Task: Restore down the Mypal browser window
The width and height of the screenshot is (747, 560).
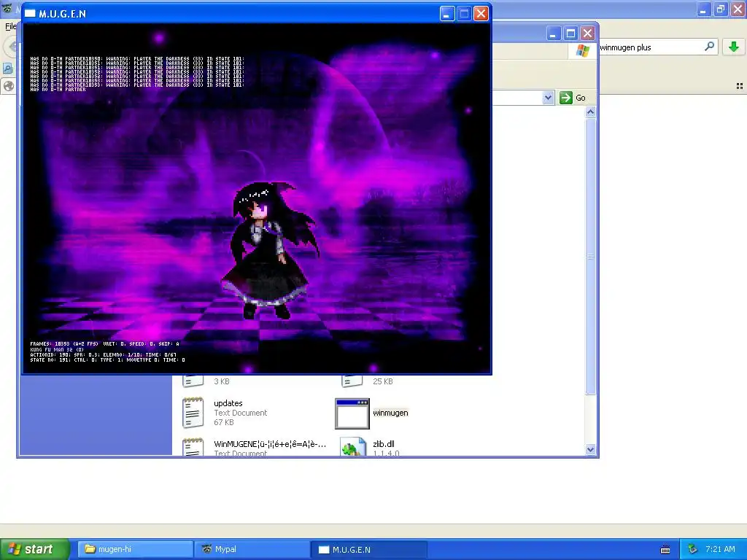Action: 721,9
